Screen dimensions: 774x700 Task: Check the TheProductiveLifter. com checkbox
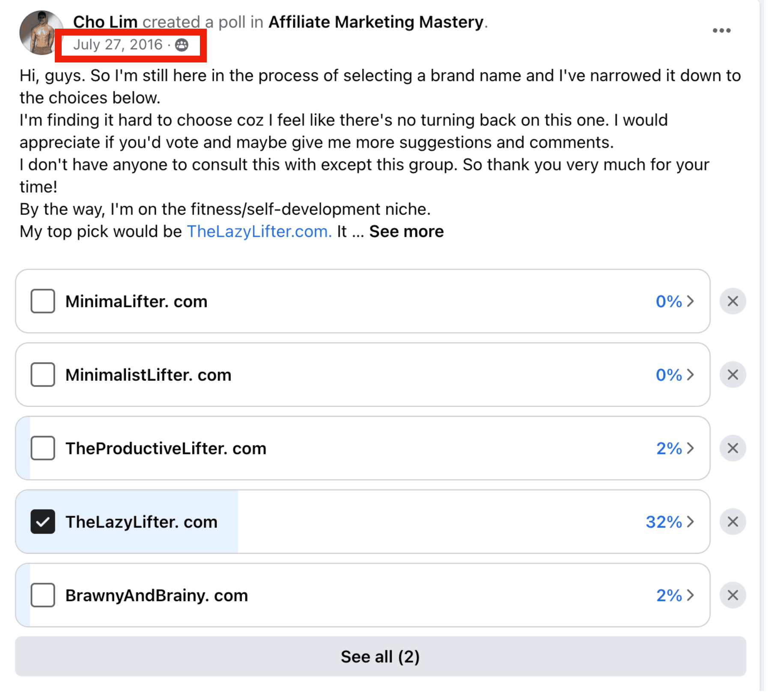tap(43, 448)
